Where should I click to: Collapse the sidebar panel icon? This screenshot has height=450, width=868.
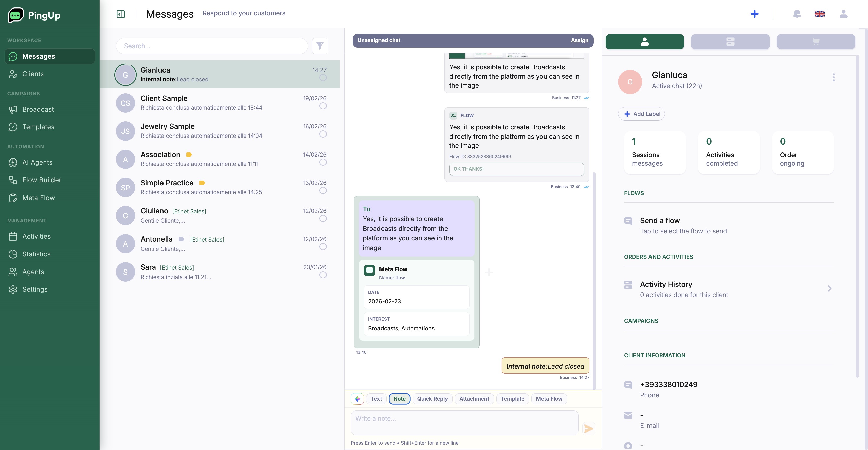tap(120, 14)
